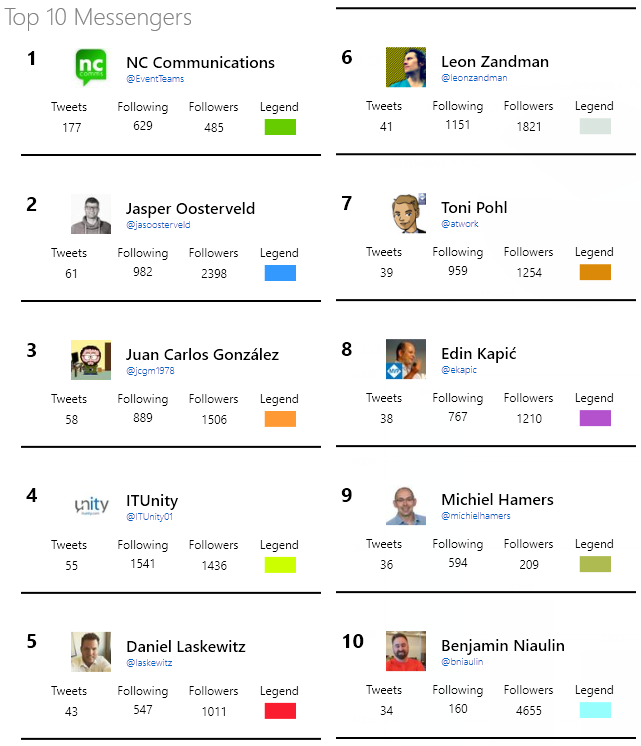Click NC Communications green legend swatch

280,127
